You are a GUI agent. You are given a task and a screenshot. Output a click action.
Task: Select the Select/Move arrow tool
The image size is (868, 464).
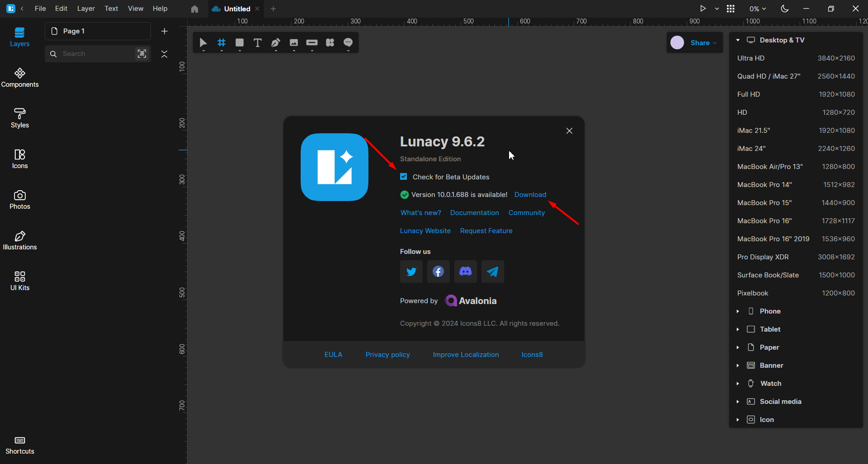(203, 42)
